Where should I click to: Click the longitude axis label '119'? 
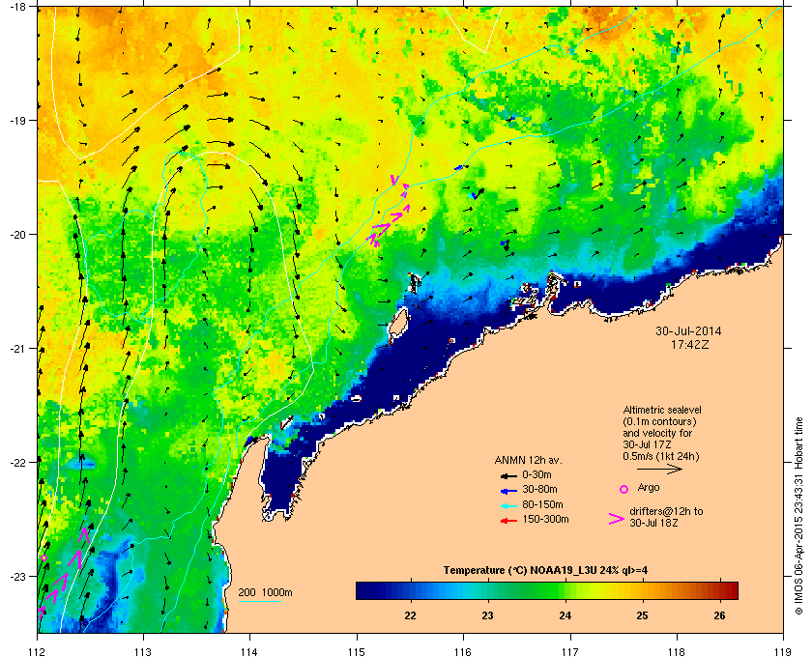click(783, 652)
